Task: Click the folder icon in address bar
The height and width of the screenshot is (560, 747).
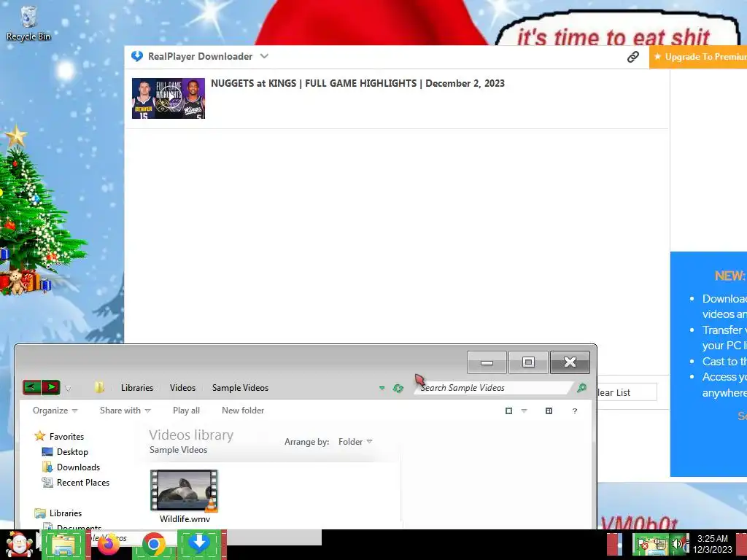Action: tap(99, 387)
